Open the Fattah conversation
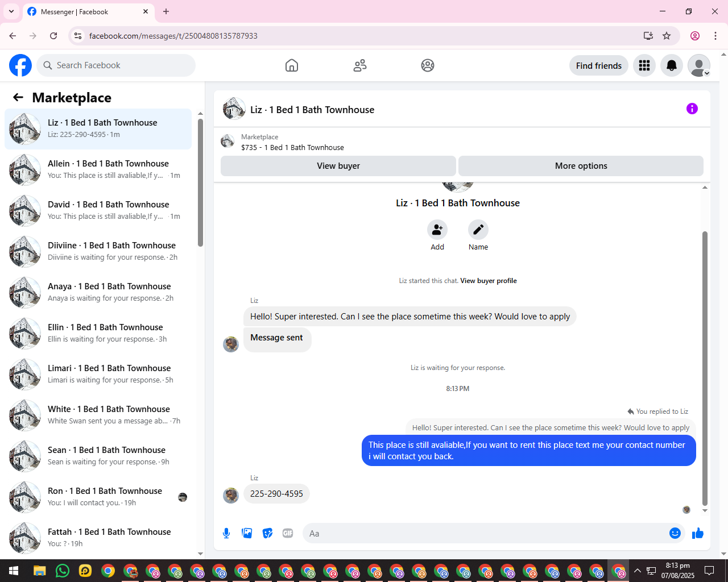The height and width of the screenshot is (582, 728). 98,538
